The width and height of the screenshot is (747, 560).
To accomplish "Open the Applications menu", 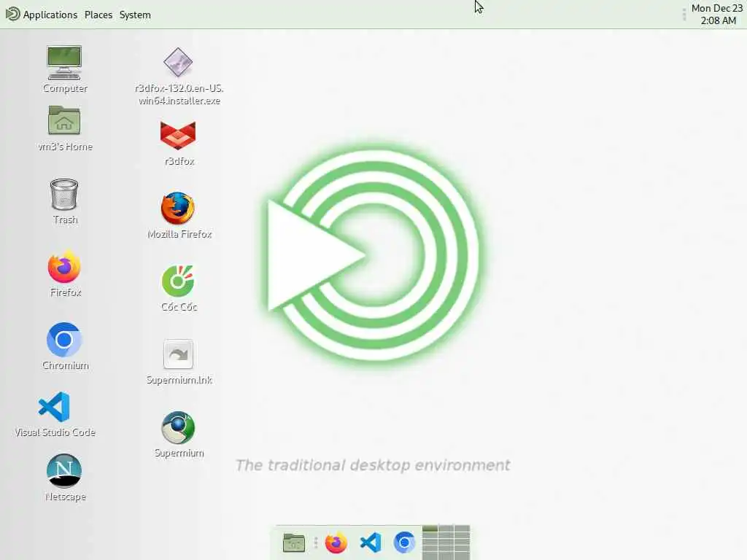I will (x=41, y=15).
